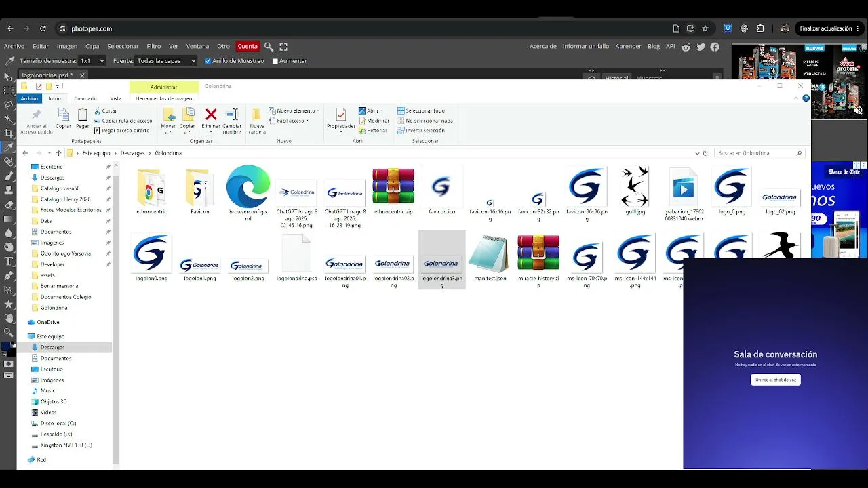Select the Text tool in Photopea

pos(8,261)
